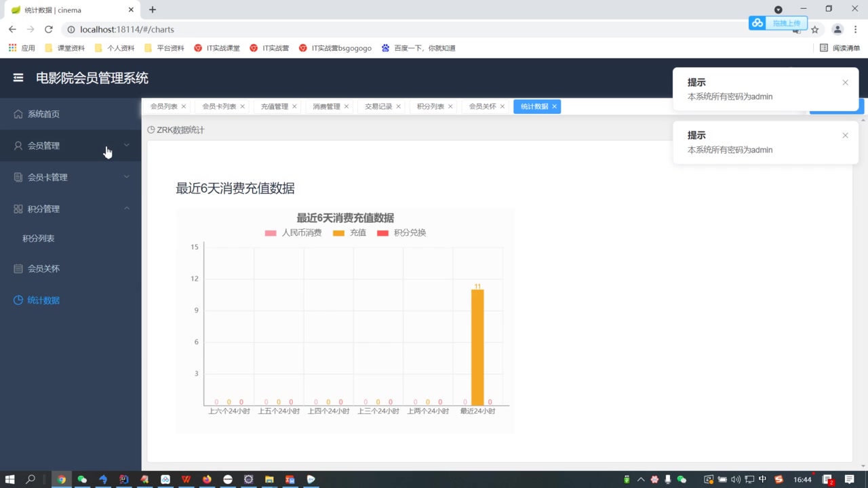Image resolution: width=868 pixels, height=488 pixels.
Task: Show hidden system tray icons
Action: (641, 479)
